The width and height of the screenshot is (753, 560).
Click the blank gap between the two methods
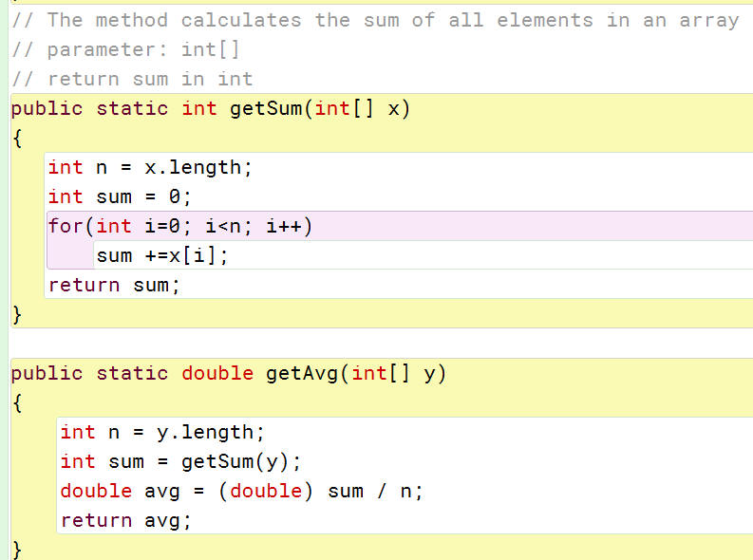[x=382, y=343]
